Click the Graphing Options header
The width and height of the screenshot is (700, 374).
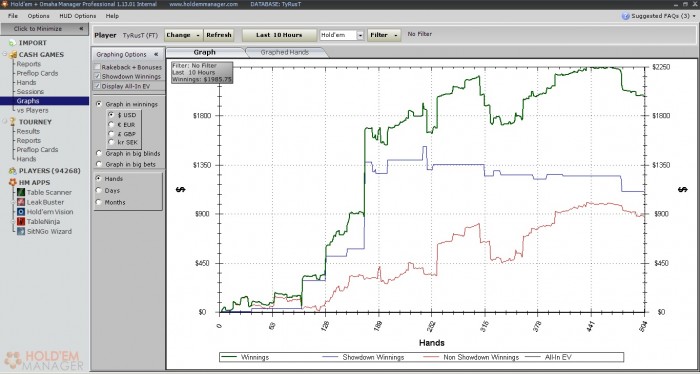(x=128, y=54)
